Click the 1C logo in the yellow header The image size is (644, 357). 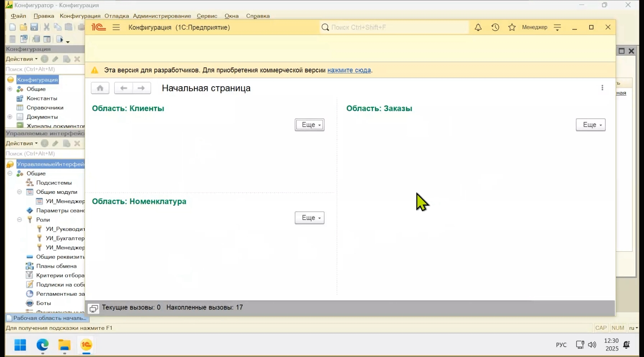pyautogui.click(x=99, y=27)
